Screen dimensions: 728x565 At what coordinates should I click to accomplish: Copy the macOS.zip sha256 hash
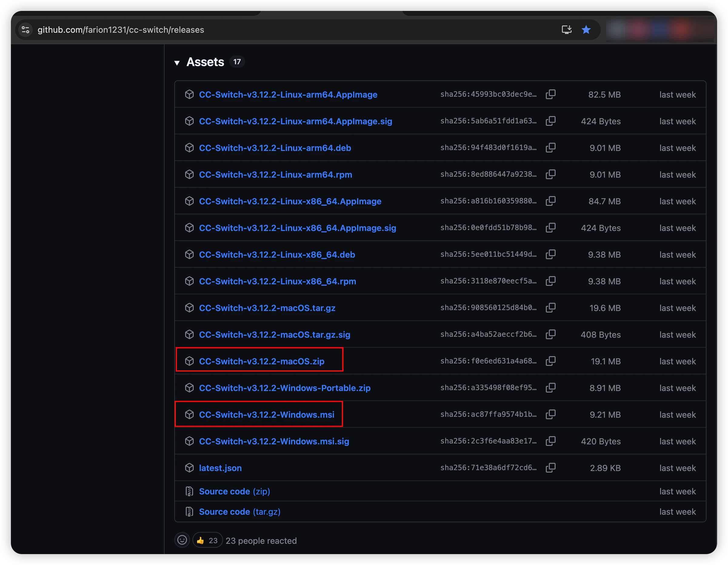point(550,361)
